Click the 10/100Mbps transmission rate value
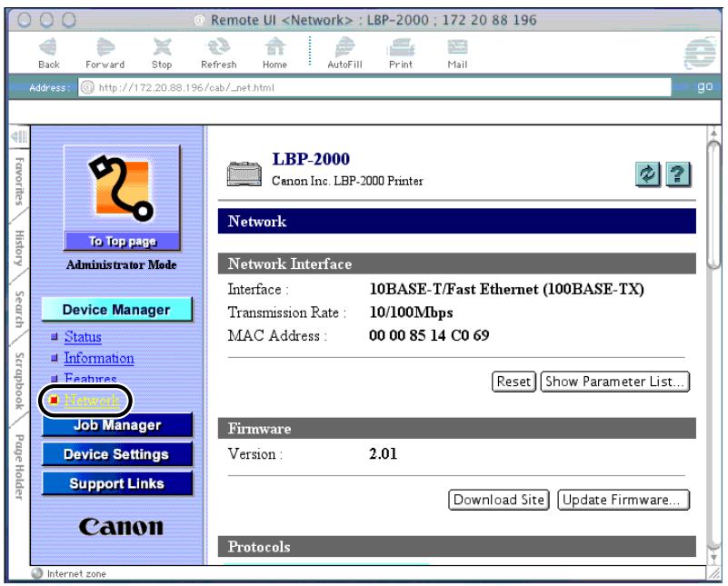728x586 pixels. [411, 313]
